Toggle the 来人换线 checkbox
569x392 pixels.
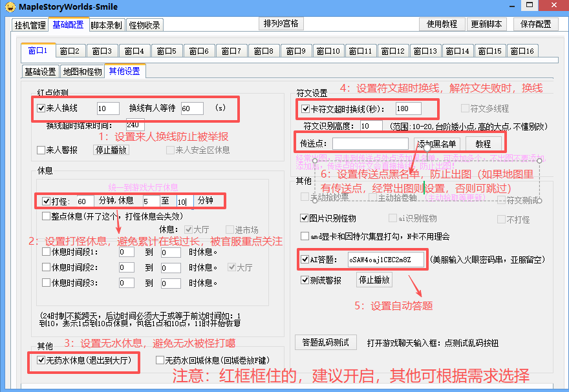(x=41, y=108)
